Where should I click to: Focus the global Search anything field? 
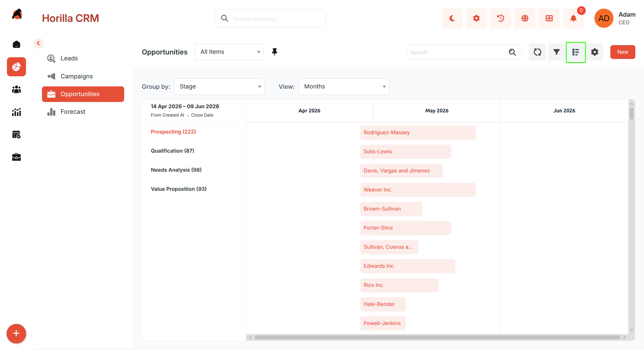pos(270,18)
